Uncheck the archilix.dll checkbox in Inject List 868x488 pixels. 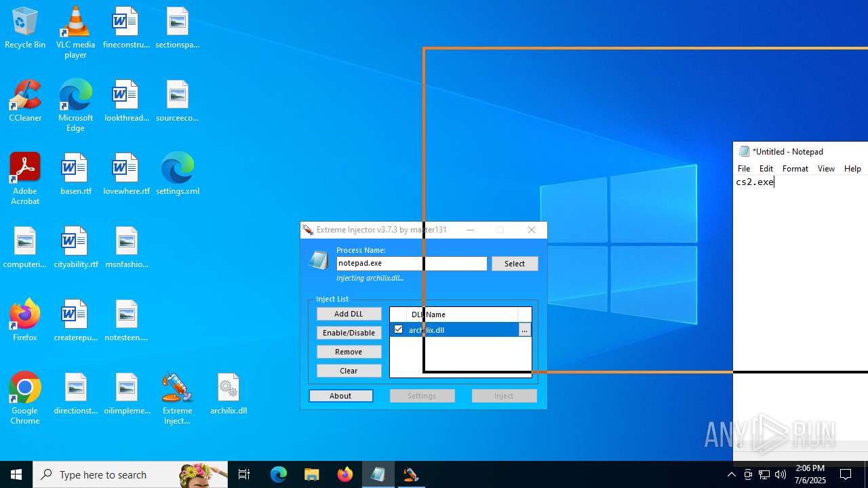(398, 329)
